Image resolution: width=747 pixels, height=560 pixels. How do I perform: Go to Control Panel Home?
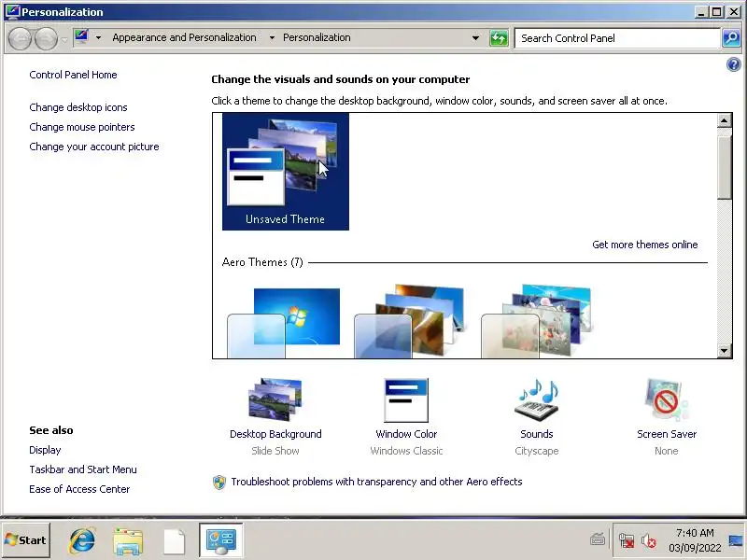[73, 75]
